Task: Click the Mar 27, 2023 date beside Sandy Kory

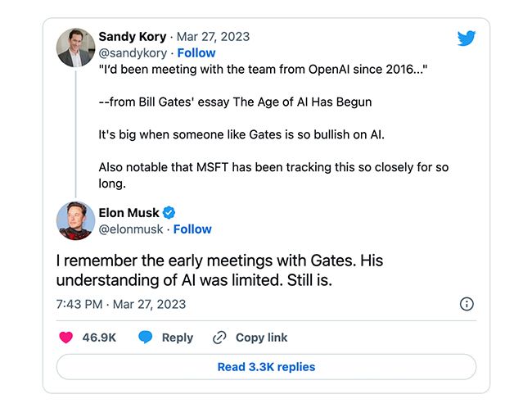Action: tap(213, 37)
